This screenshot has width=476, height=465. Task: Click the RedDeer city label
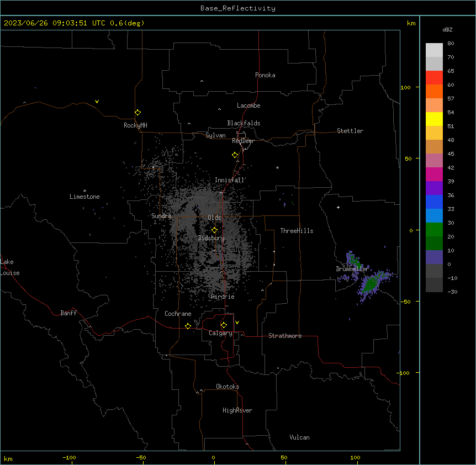243,141
